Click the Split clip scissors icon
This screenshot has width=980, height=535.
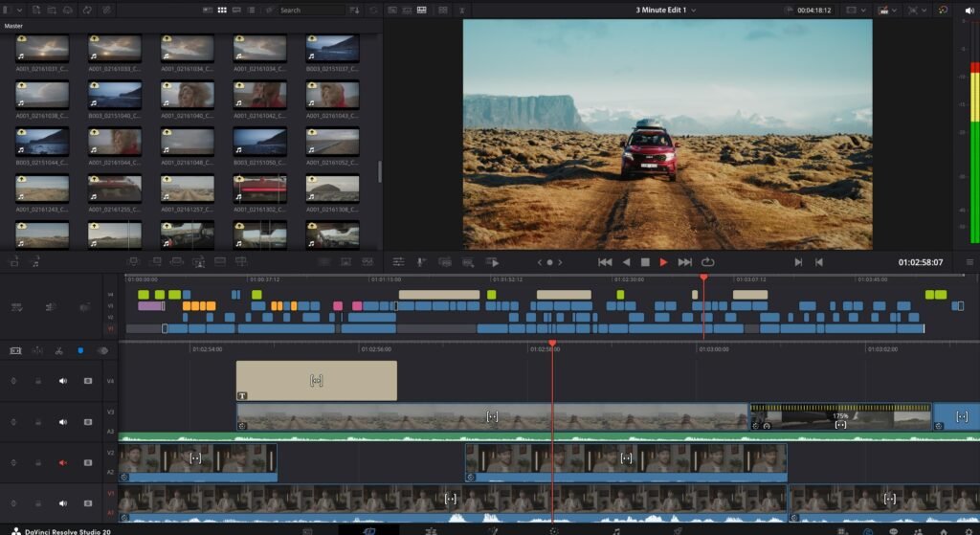tap(58, 350)
